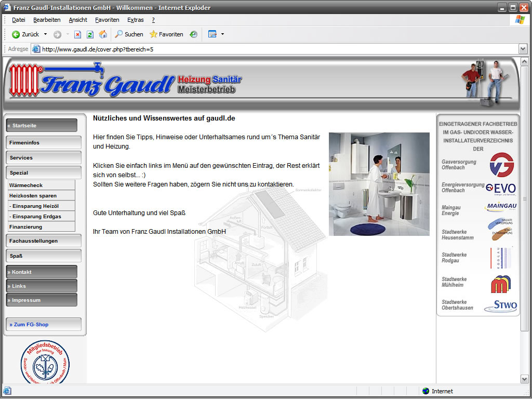Click the page icon in address bar
Viewport: 532px width, 399px height.
click(x=36, y=49)
